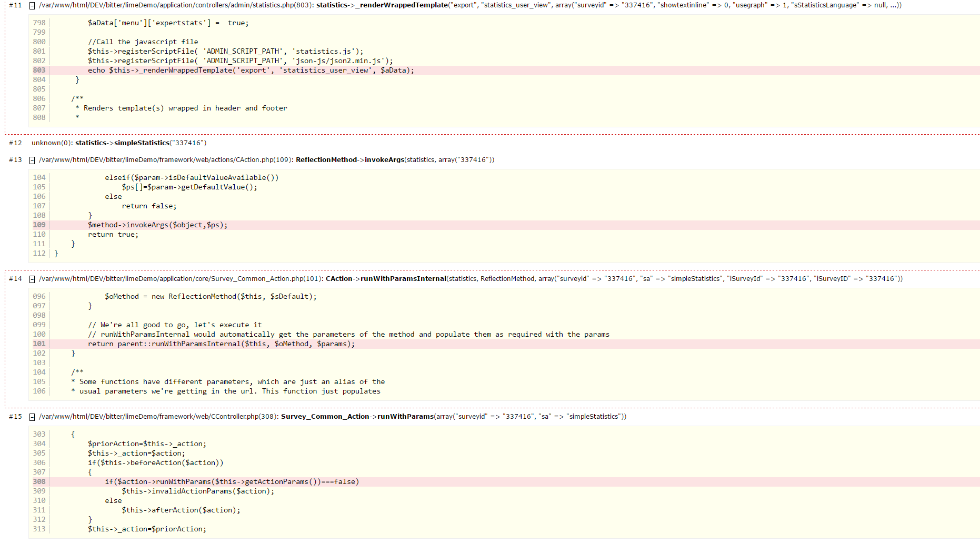Image resolution: width=980 pixels, height=544 pixels.
Task: Collapse stack frame #15 code block
Action: 32,417
